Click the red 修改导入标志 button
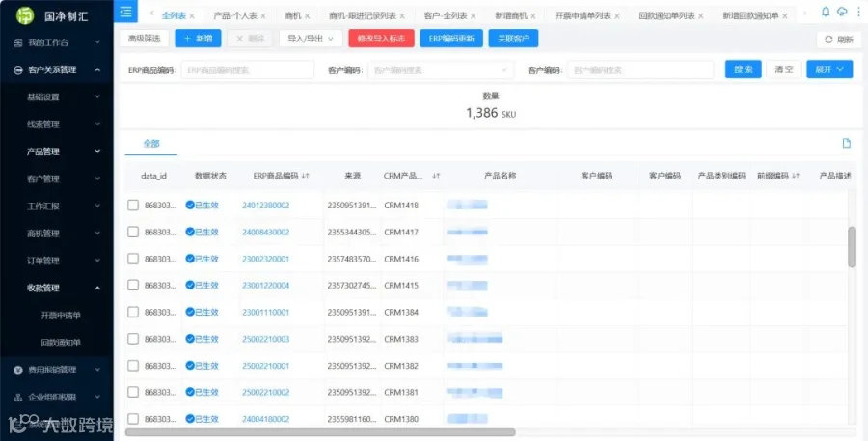 point(381,39)
